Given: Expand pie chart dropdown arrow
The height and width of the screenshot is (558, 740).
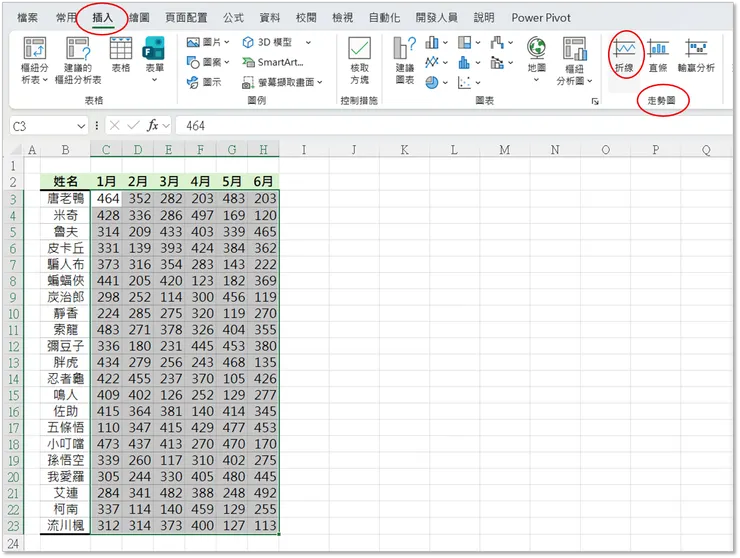Looking at the screenshot, I should 445,83.
